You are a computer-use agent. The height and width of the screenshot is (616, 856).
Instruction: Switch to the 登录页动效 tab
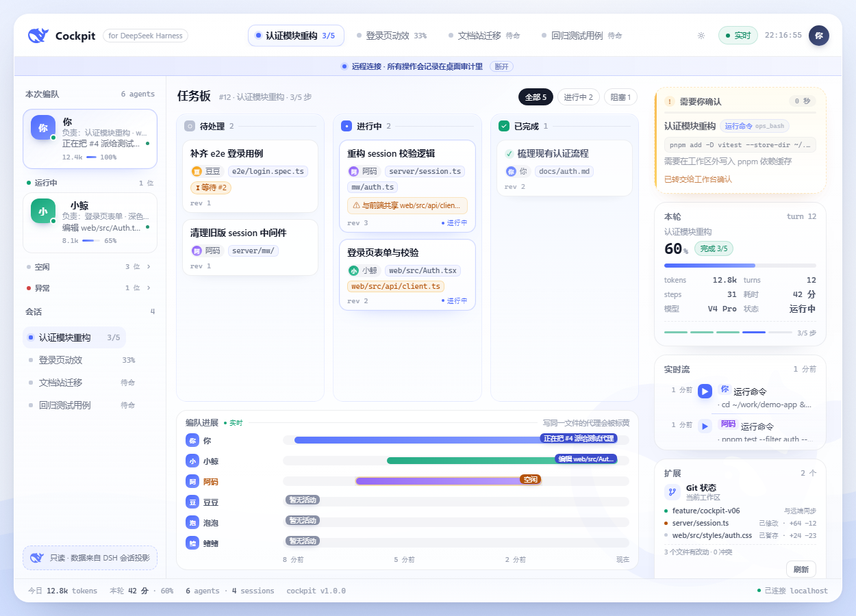tap(392, 36)
